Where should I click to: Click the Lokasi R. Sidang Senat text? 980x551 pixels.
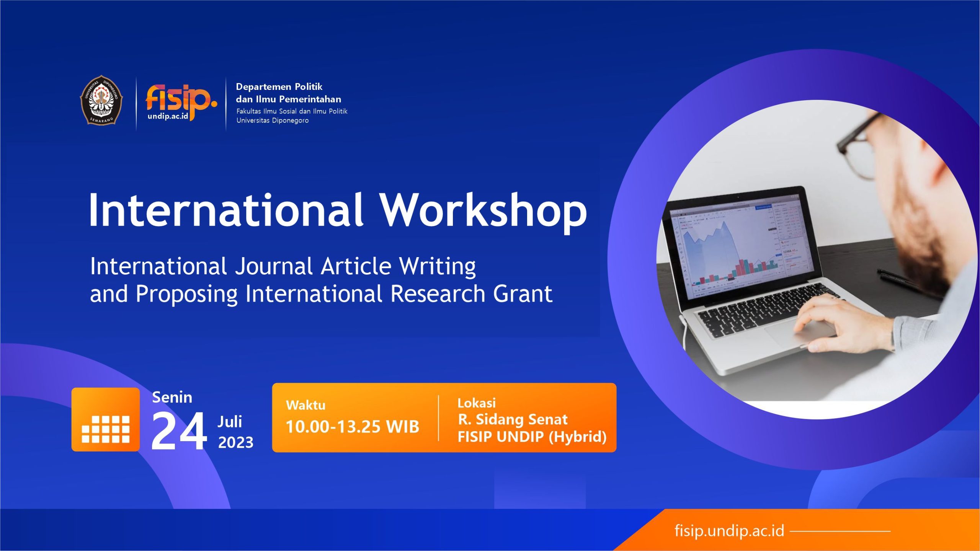[x=512, y=419]
